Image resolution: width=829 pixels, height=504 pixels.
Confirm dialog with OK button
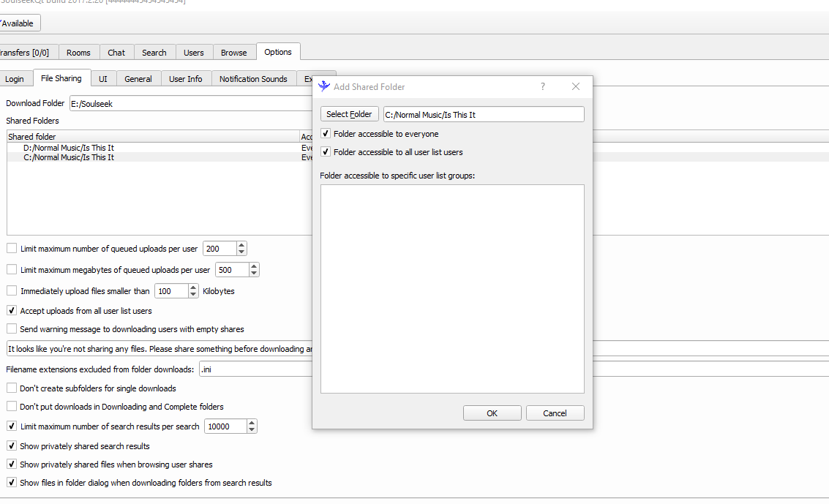coord(492,413)
